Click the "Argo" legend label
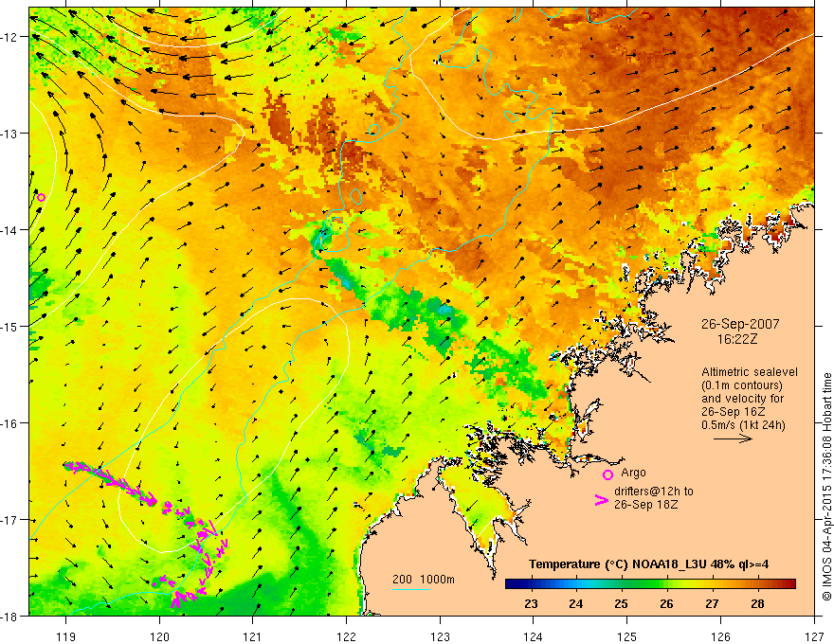This screenshot has height=644, width=834. pyautogui.click(x=633, y=473)
